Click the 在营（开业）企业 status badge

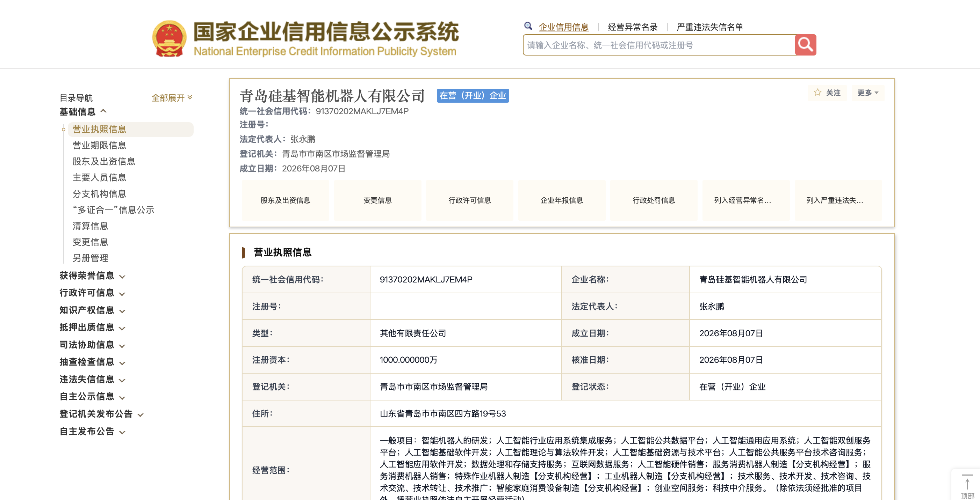pyautogui.click(x=473, y=95)
